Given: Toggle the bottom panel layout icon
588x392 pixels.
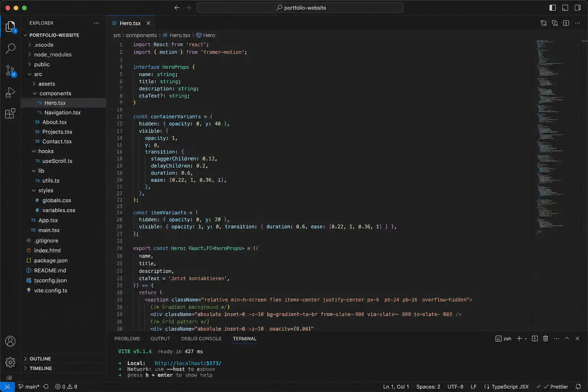Looking at the screenshot, I should coord(565,8).
